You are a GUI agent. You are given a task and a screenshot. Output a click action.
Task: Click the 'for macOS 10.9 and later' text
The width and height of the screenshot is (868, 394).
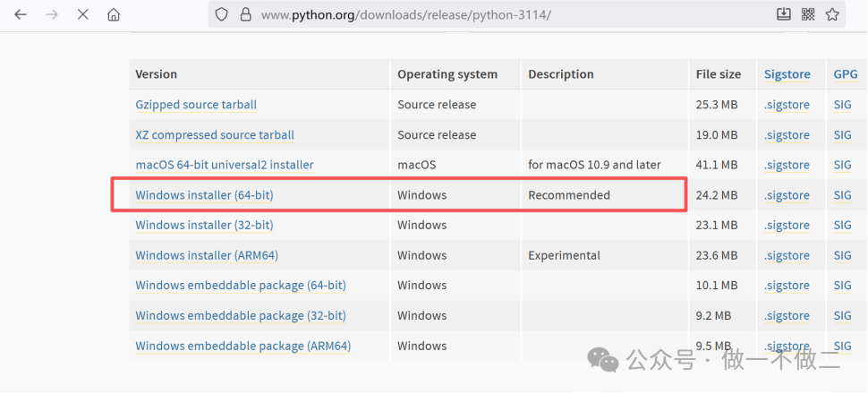coord(594,165)
